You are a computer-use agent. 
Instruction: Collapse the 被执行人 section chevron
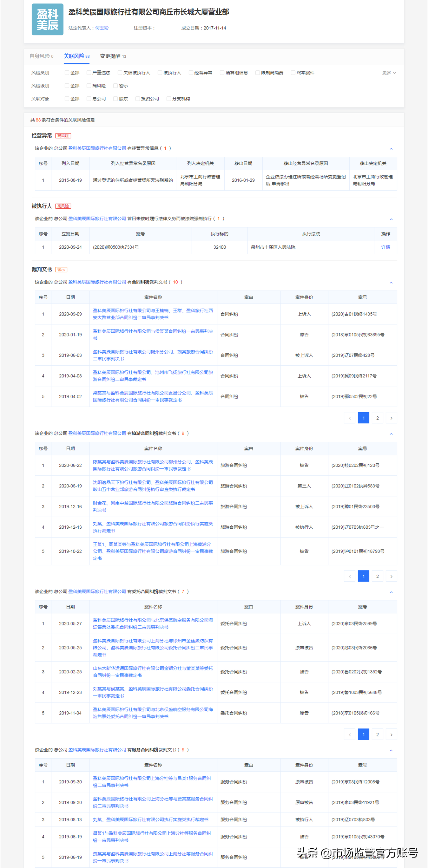point(391,219)
